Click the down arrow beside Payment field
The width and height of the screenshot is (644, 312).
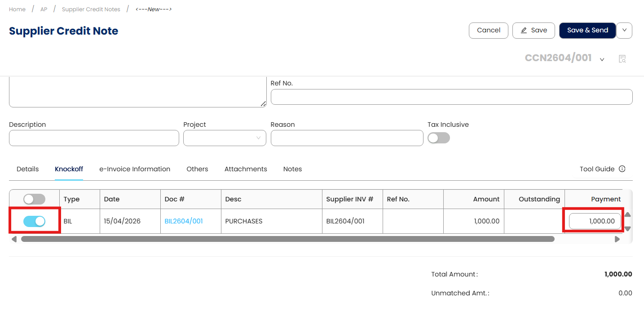pyautogui.click(x=627, y=228)
